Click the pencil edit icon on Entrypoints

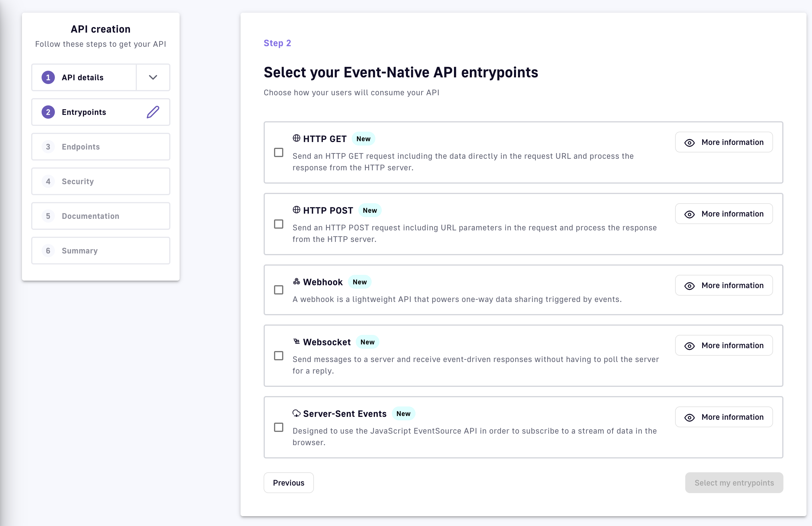[153, 112]
